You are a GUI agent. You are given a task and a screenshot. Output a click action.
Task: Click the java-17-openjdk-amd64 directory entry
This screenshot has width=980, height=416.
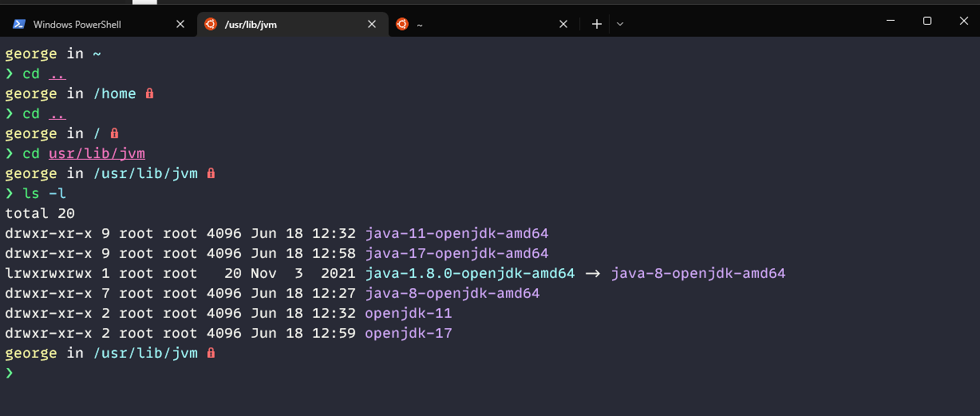456,253
